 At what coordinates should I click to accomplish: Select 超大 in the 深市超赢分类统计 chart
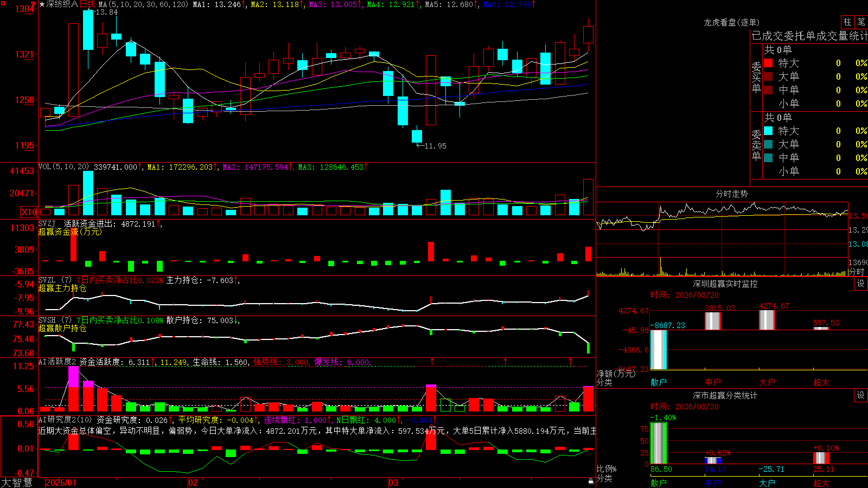tap(821, 483)
